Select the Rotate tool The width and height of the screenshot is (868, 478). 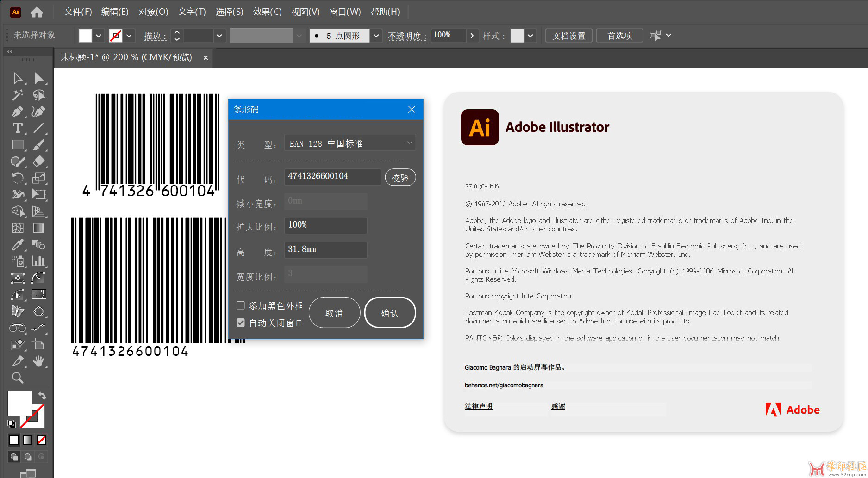[x=18, y=178]
